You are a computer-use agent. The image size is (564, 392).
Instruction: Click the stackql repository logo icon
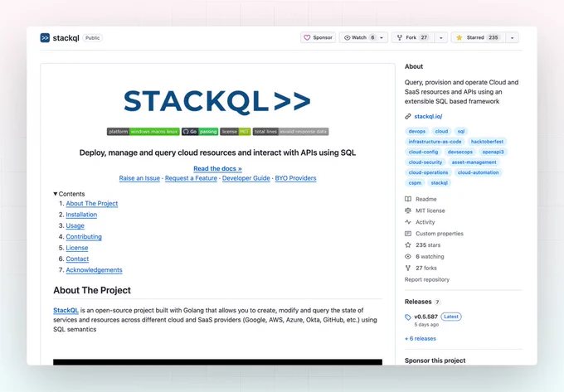pyautogui.click(x=45, y=38)
